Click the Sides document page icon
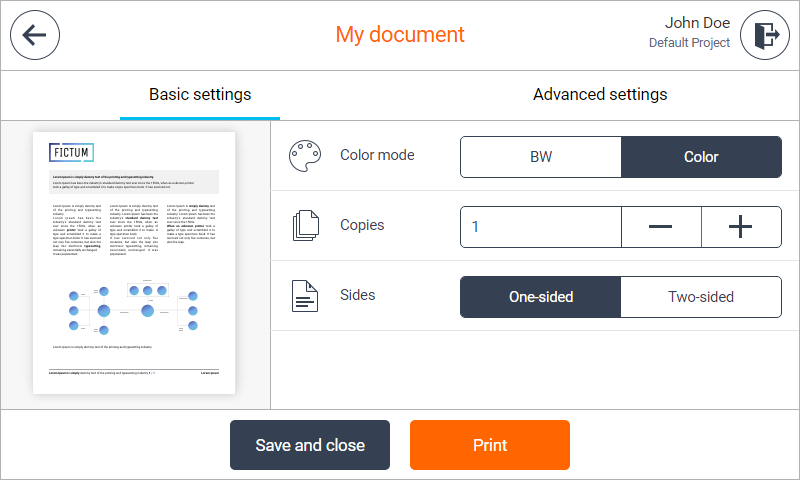800x480 pixels. tap(305, 297)
